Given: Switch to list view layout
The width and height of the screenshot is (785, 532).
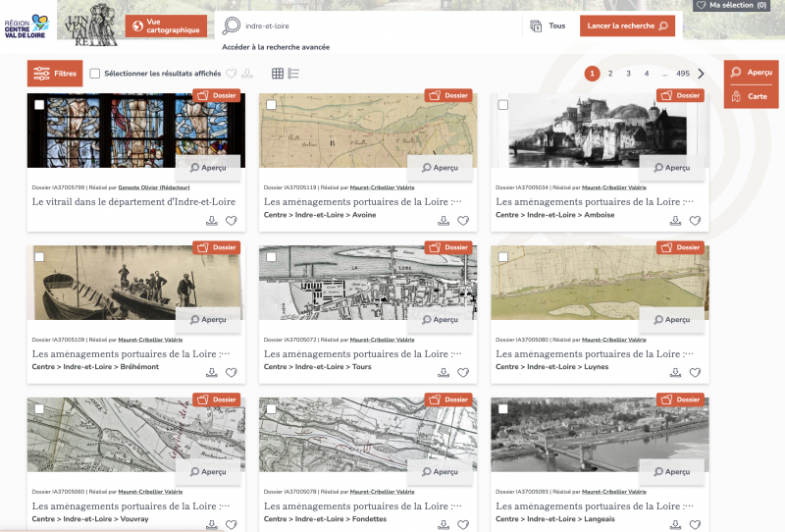Looking at the screenshot, I should pyautogui.click(x=293, y=74).
